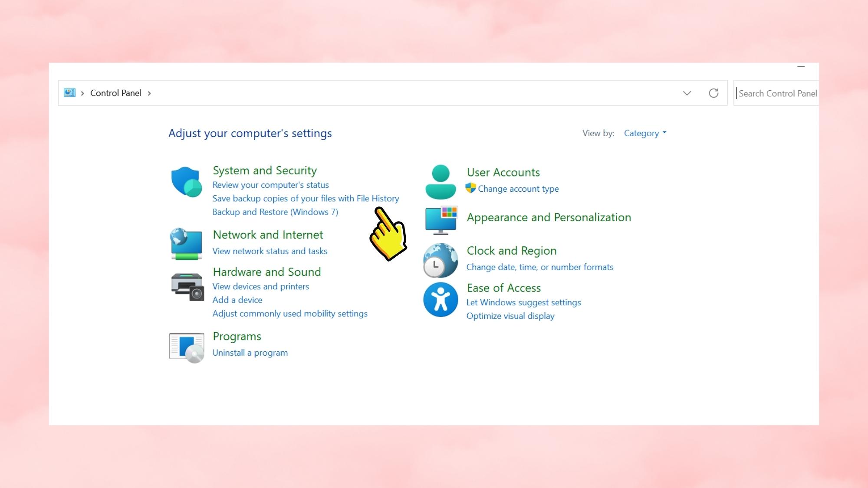The height and width of the screenshot is (488, 868).
Task: Open the Clock and Region globe icon
Action: click(441, 260)
